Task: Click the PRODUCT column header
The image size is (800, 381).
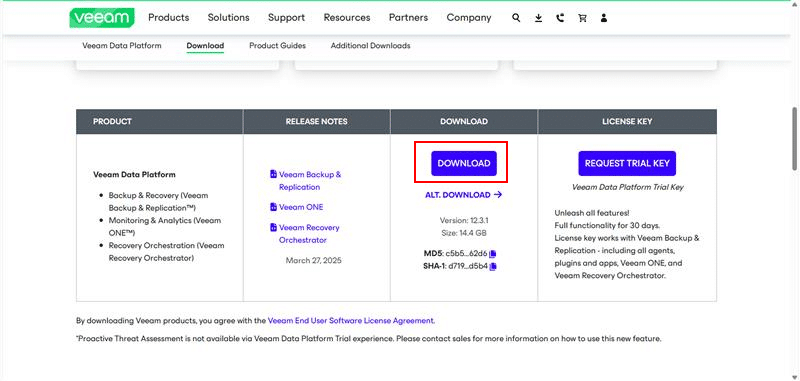Action: pyautogui.click(x=112, y=121)
